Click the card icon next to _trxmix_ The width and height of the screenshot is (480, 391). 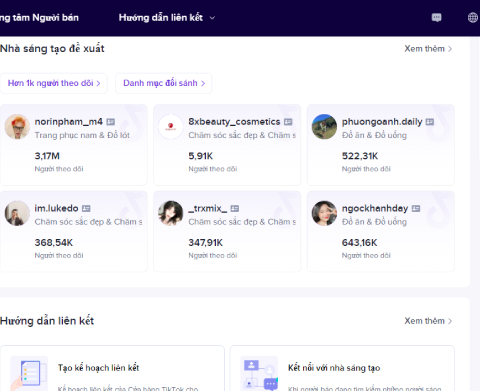235,209
